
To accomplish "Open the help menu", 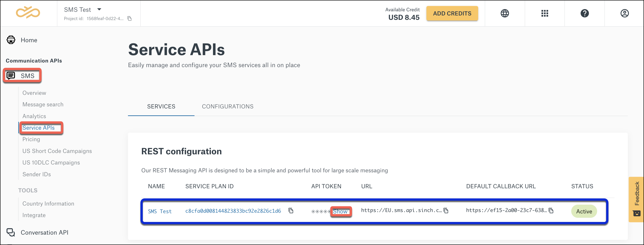I will tap(584, 13).
